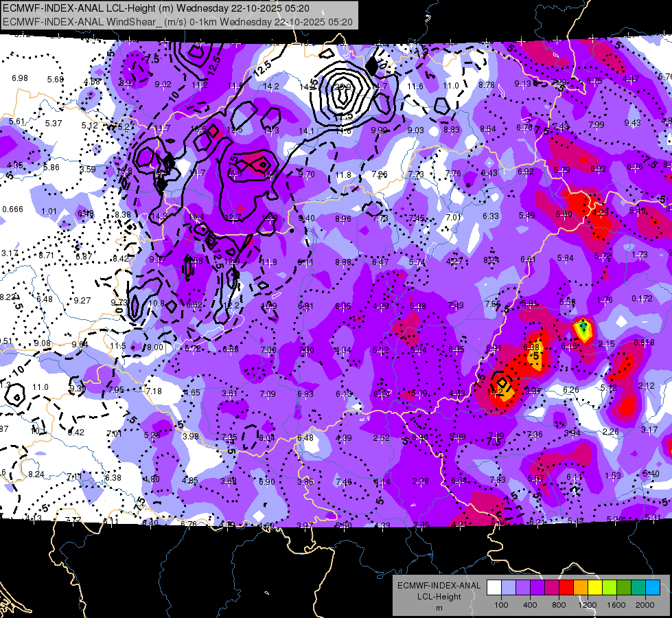The image size is (672, 618).
Task: Click the wind shear value 1.01
Action: pos(49,211)
